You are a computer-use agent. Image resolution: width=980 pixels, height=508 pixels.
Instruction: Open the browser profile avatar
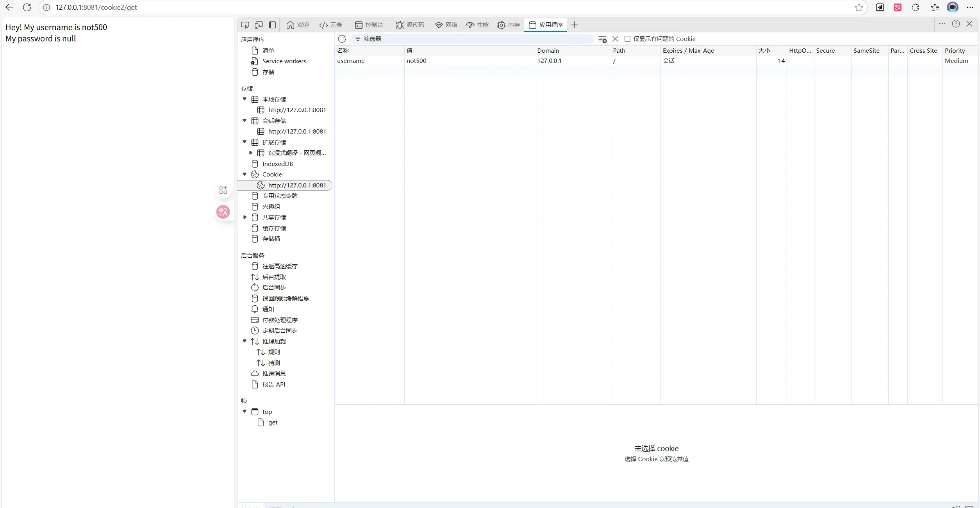953,7
